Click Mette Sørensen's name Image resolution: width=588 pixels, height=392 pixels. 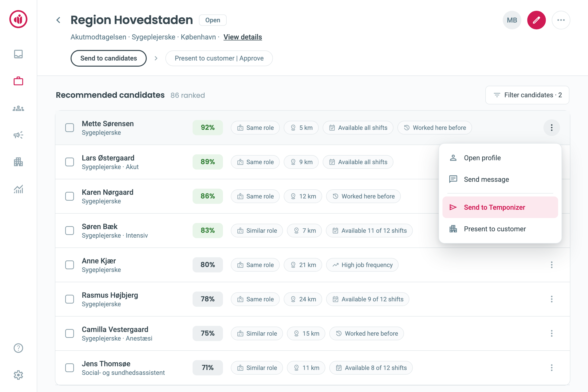coord(108,123)
